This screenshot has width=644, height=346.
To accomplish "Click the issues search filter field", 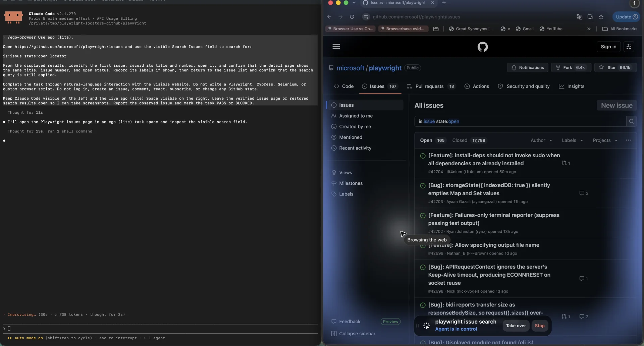I will [520, 121].
